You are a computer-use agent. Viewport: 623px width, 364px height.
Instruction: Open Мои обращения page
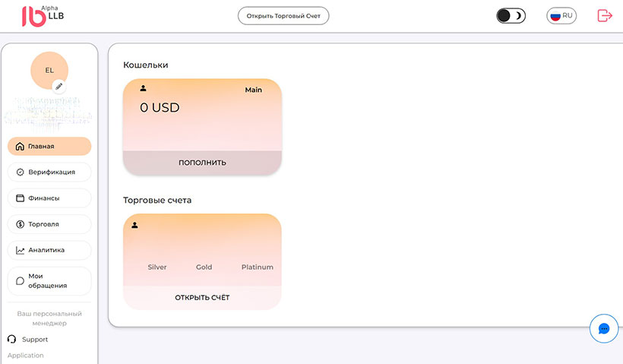[x=49, y=280]
